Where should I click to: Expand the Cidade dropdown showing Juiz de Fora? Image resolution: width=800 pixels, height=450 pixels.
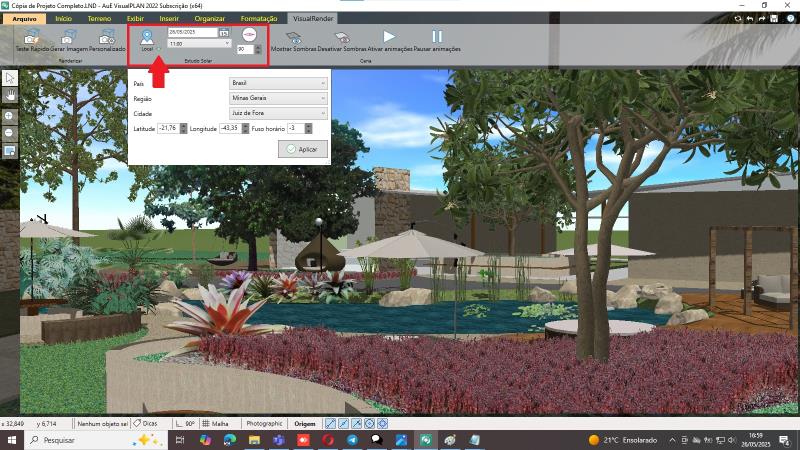click(x=278, y=113)
